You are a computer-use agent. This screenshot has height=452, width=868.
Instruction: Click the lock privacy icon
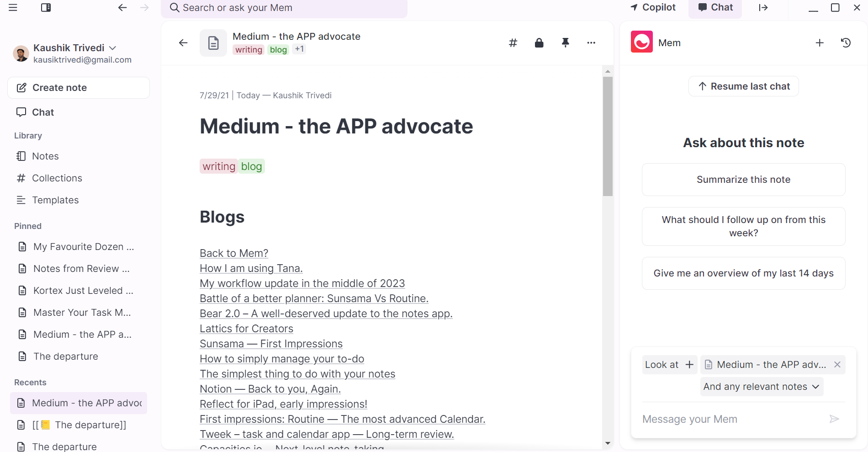pyautogui.click(x=539, y=43)
